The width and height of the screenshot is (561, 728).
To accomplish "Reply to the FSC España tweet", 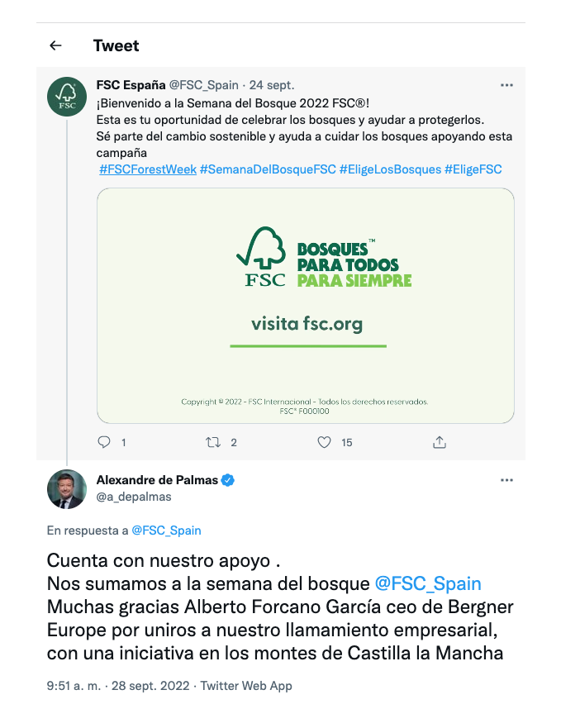I will 104,442.
